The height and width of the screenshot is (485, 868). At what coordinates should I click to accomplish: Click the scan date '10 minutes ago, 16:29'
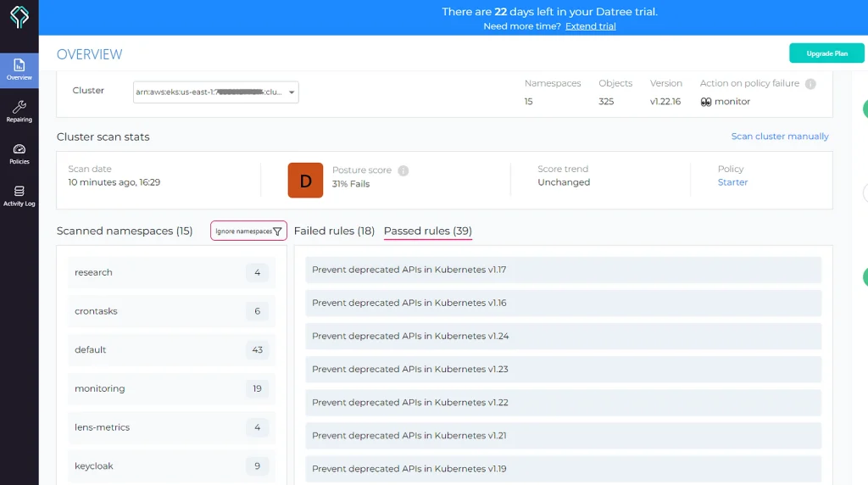114,182
